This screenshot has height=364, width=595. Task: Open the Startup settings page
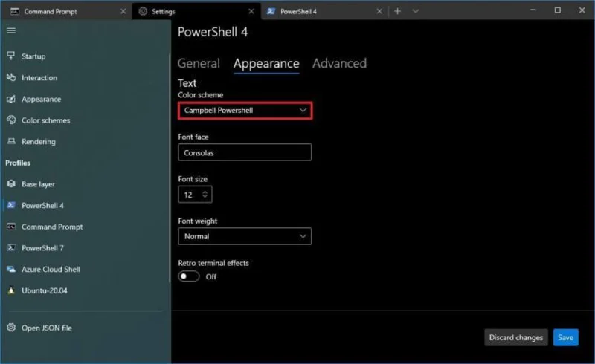(86, 56)
